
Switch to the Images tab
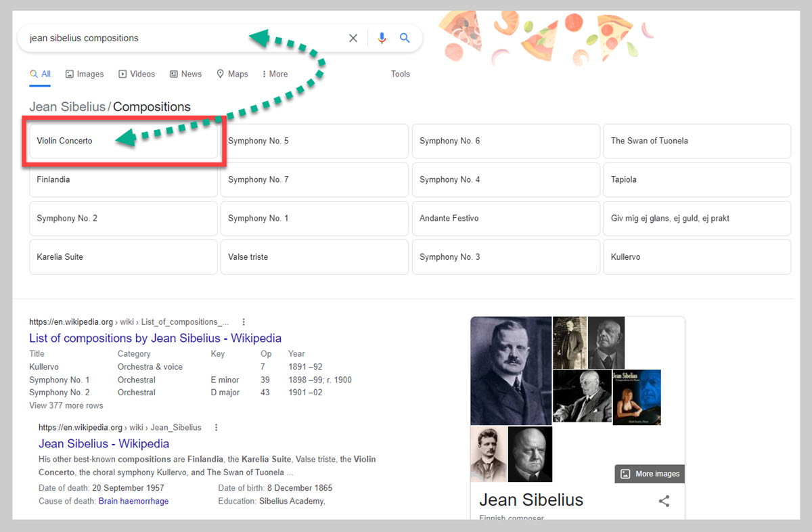click(x=85, y=74)
